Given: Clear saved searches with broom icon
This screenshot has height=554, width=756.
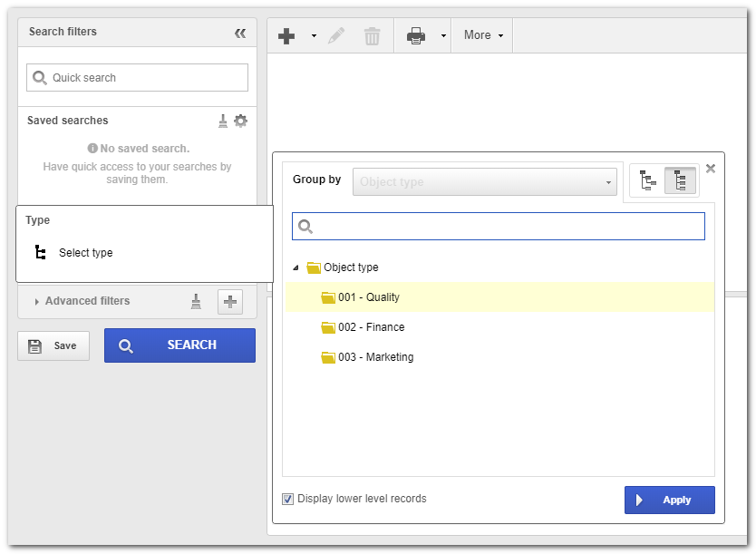Looking at the screenshot, I should click(x=223, y=121).
